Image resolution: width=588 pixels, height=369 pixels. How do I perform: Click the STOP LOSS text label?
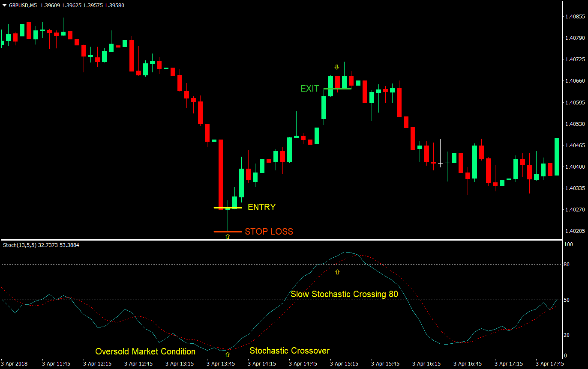269,232
